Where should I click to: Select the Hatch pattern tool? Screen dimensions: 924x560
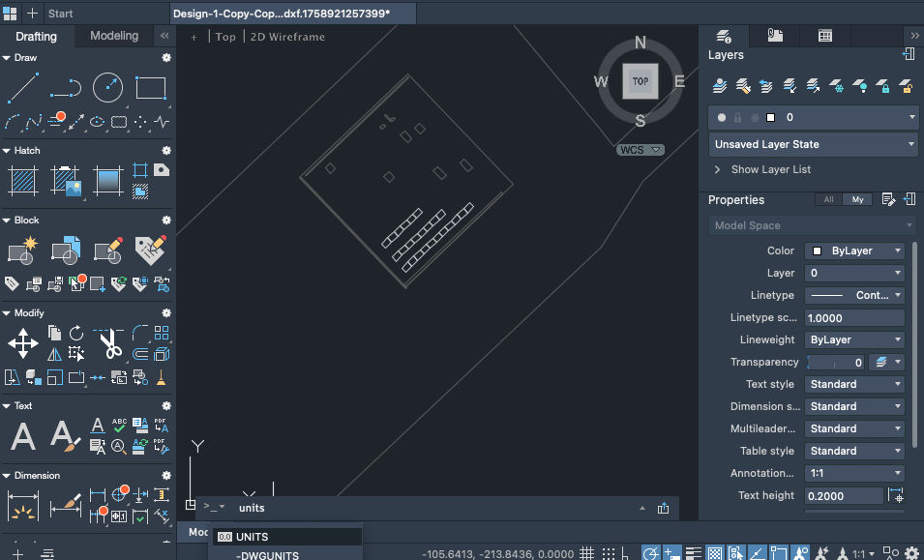click(22, 181)
